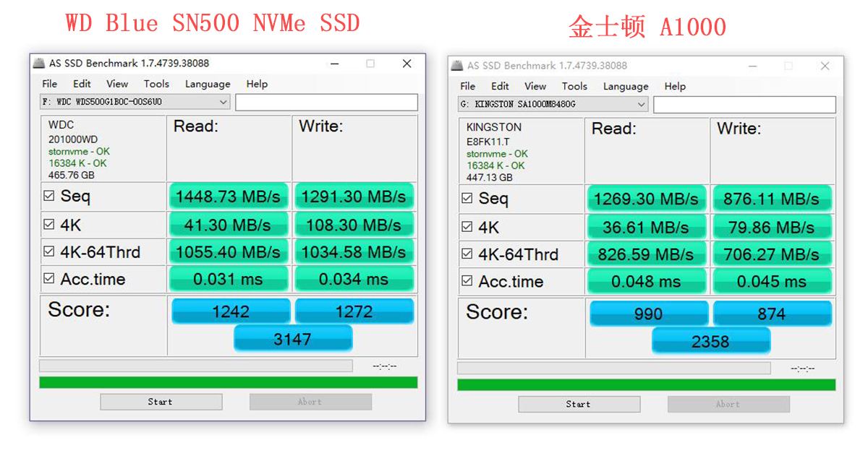
Task: Open the Language menu in the Kingston window
Action: tap(625, 86)
